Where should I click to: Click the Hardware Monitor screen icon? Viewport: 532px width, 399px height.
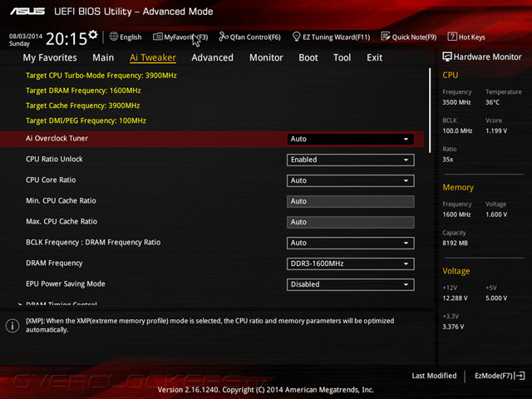click(x=447, y=57)
